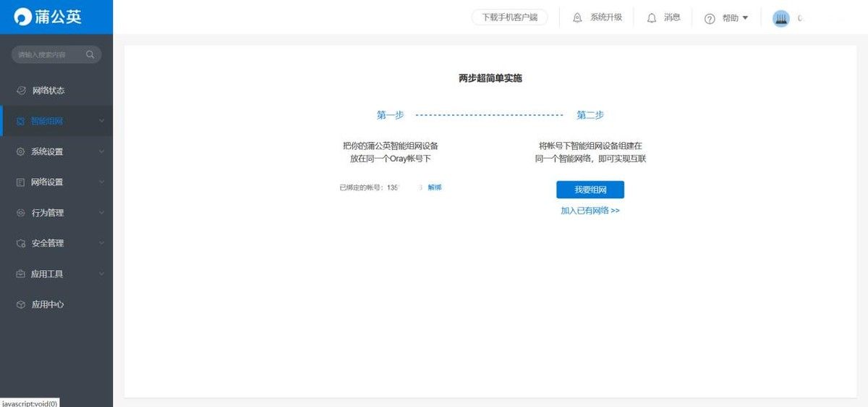Viewport: 868px width, 407px height.
Task: Open the 应用工具 menu item
Action: coord(47,274)
